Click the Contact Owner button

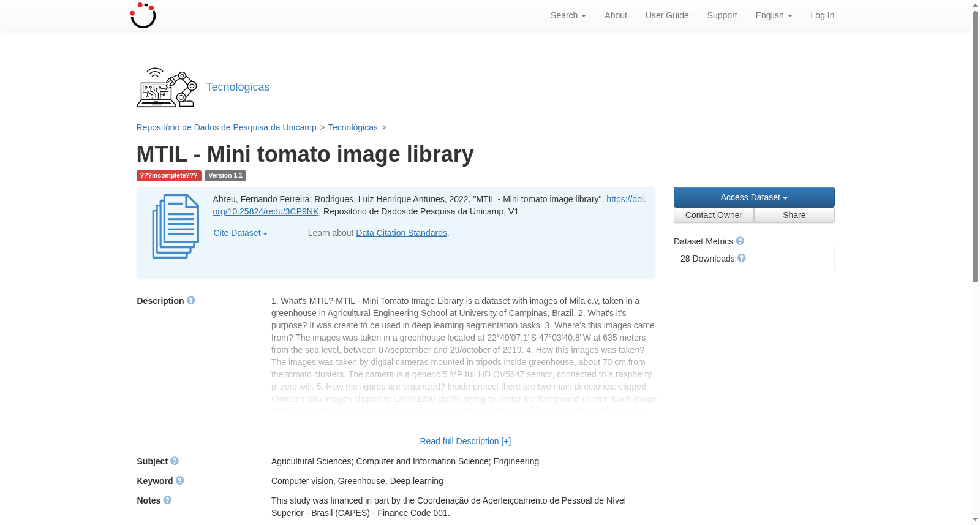(714, 215)
